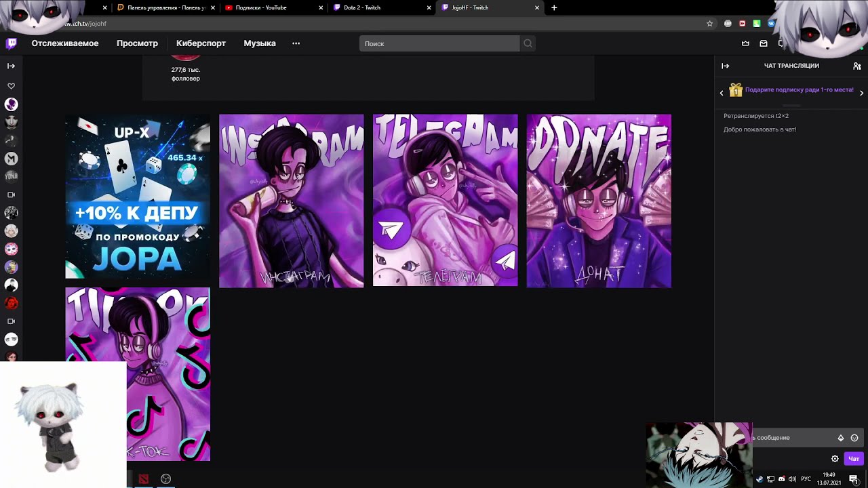This screenshot has height=488, width=868.
Task: Open the UP-X promo code JOPA panel
Action: click(x=138, y=197)
